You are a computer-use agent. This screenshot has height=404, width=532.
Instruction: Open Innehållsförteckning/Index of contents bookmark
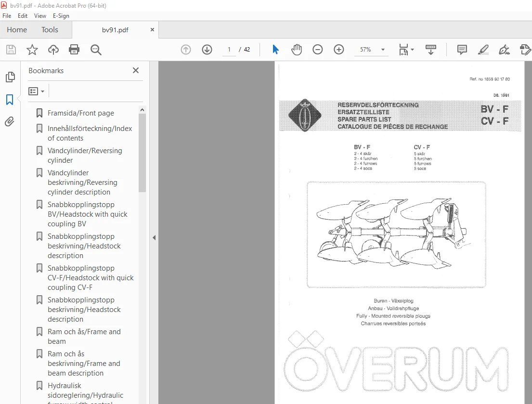(x=90, y=133)
